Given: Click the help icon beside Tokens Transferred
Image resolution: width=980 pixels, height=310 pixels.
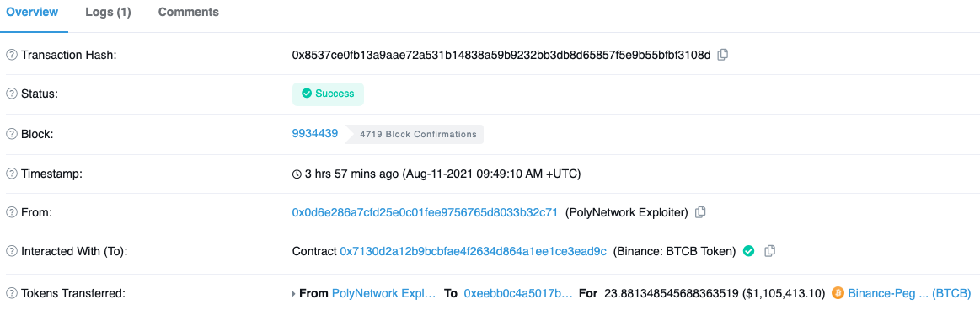Looking at the screenshot, I should 11,293.
